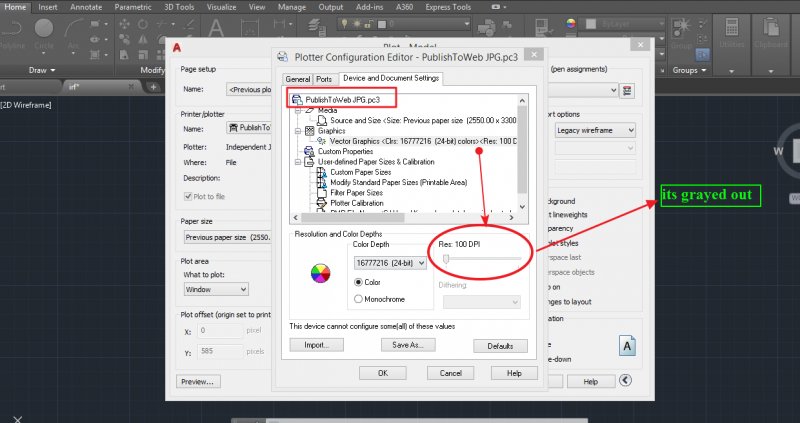This screenshot has width=800, height=423.
Task: Click the Res: 100 DPI slider handle
Action: 446,259
